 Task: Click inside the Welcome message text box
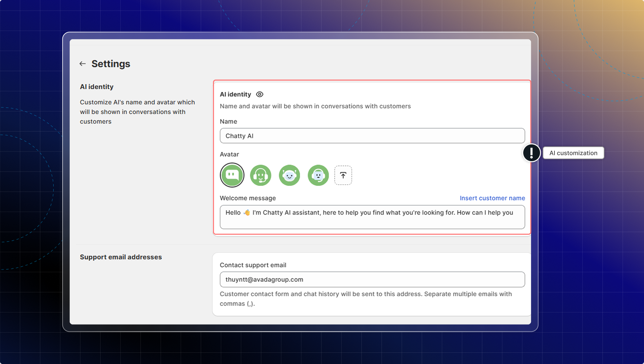tap(372, 218)
